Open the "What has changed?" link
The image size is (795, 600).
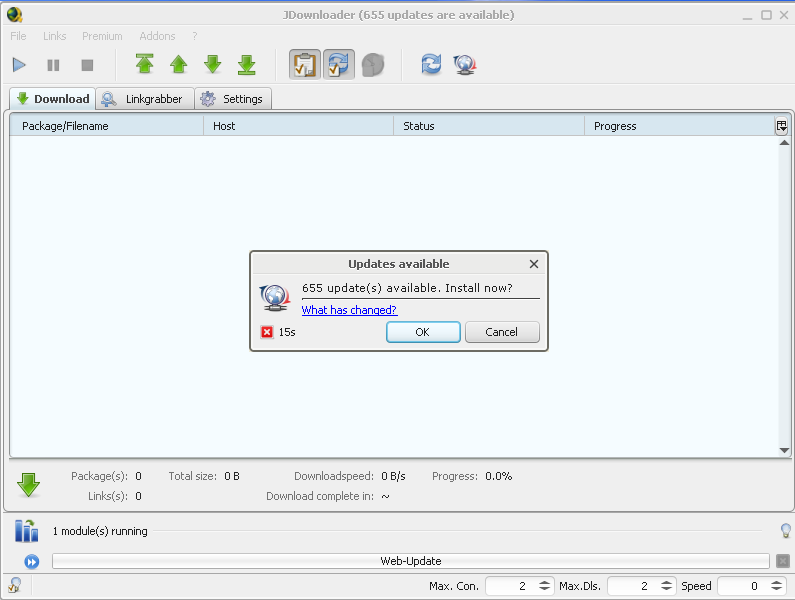tap(349, 310)
